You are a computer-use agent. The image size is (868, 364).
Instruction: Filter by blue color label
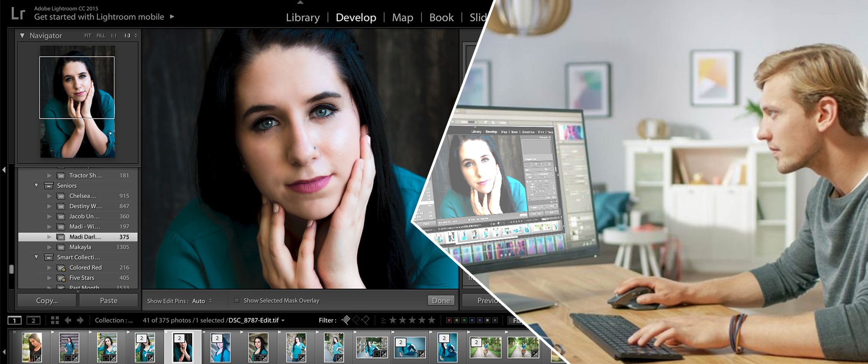pos(472,320)
